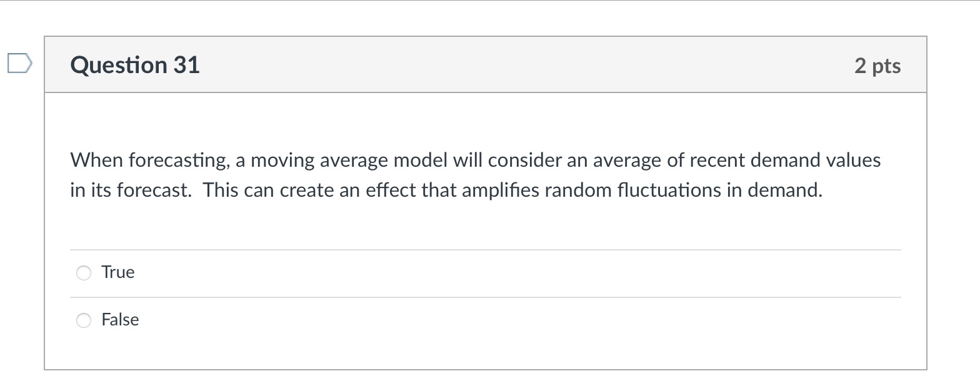Click the "2 pts" points label
Viewport: 980px width, 391px height.
pos(877,66)
